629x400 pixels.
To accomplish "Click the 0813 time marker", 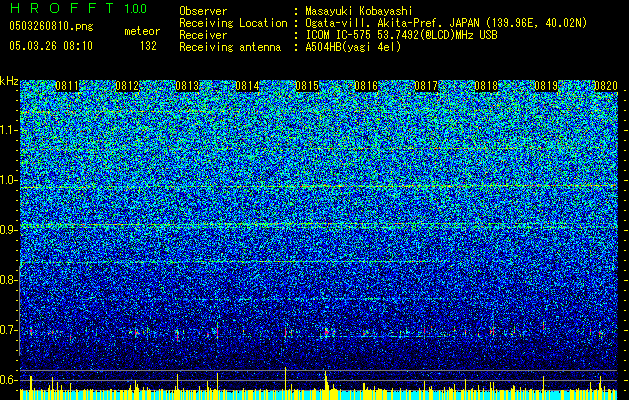I will tap(187, 86).
